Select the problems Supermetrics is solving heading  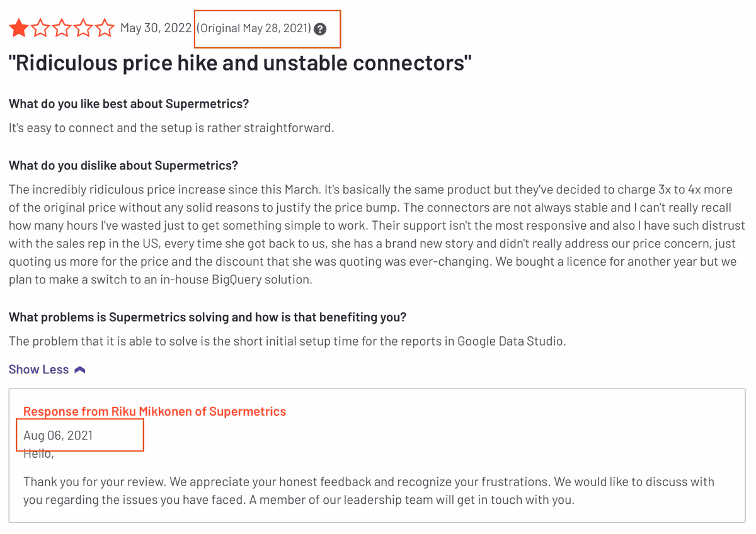pyautogui.click(x=208, y=317)
